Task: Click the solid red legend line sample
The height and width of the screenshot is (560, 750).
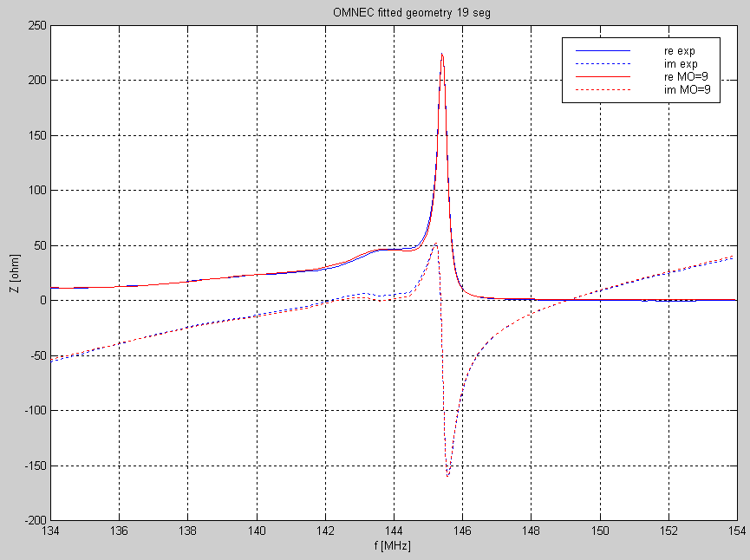Action: click(x=603, y=76)
